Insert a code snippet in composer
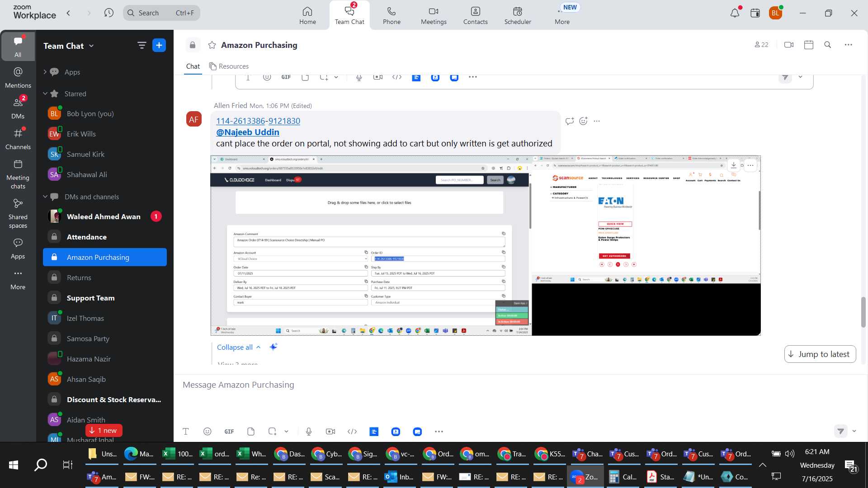The image size is (868, 488). click(352, 432)
